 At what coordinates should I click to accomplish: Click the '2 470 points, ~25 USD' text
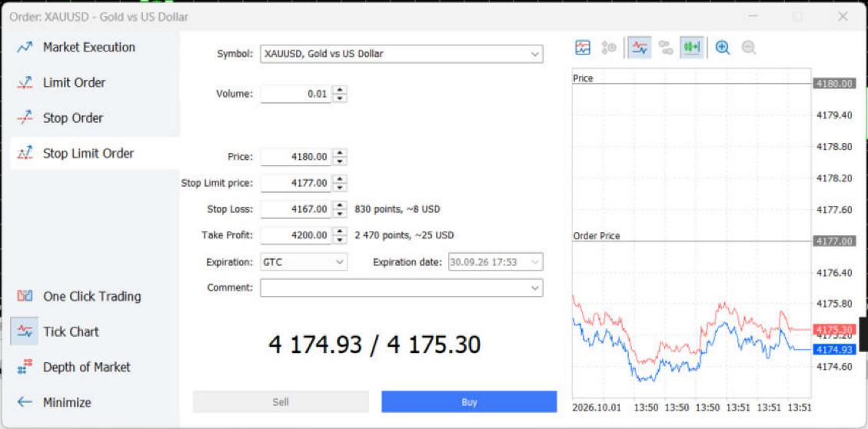coord(404,235)
